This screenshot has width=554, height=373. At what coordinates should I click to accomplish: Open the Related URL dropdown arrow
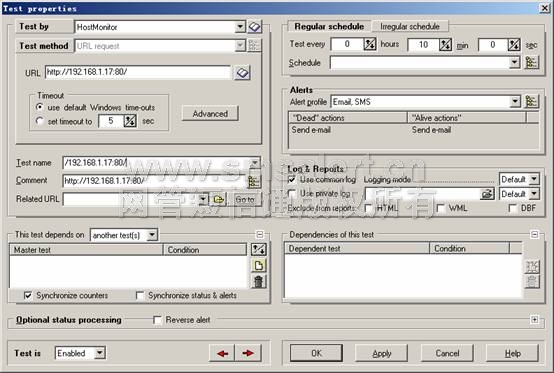203,199
